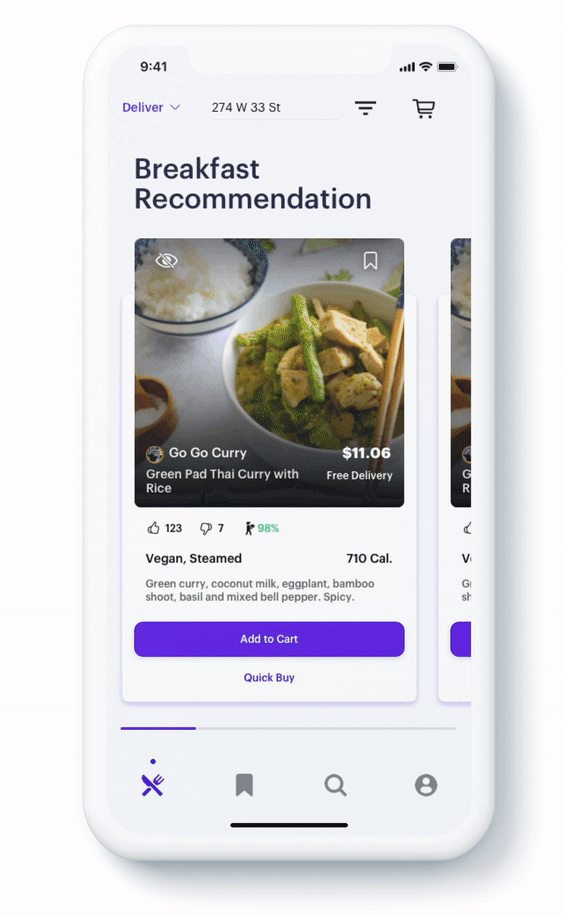Click the chevron next to Deliver

click(x=175, y=108)
